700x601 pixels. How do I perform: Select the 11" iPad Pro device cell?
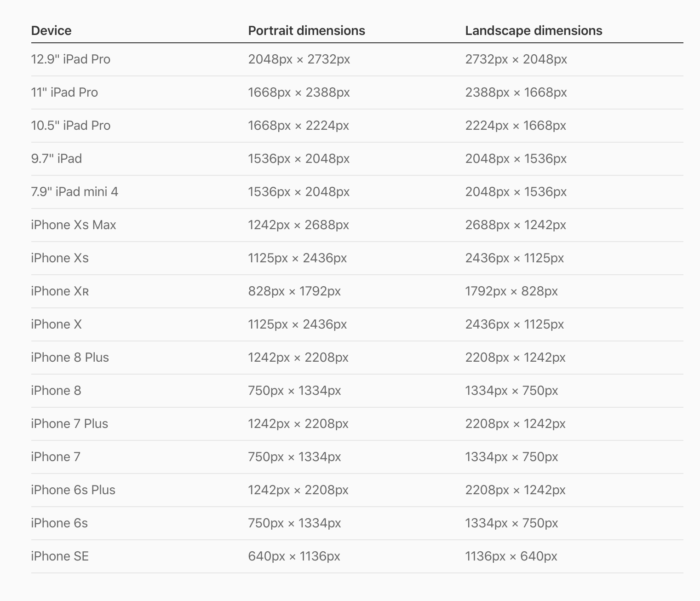64,92
